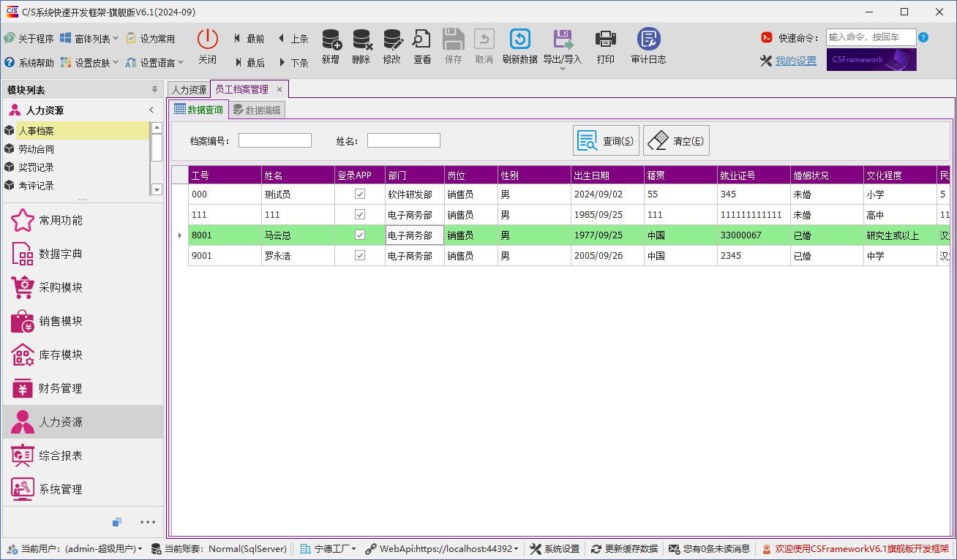Open 关于程序 about dialog
The width and height of the screenshot is (957, 560).
(29, 39)
